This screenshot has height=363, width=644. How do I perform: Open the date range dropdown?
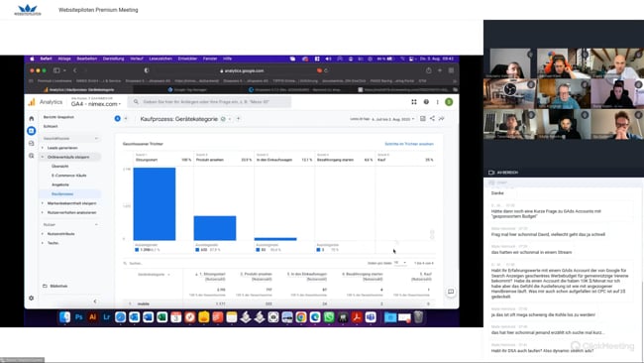393,119
